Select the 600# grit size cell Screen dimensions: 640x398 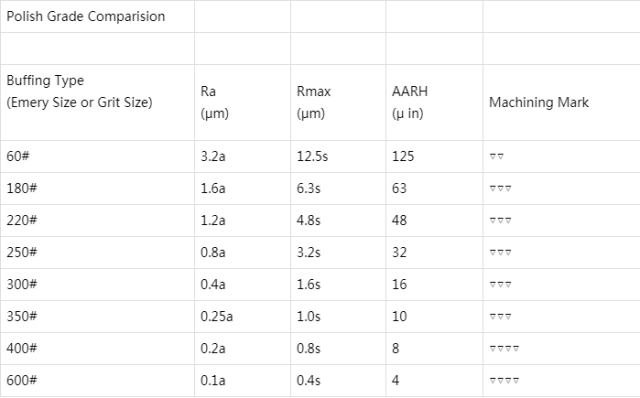[97, 380]
